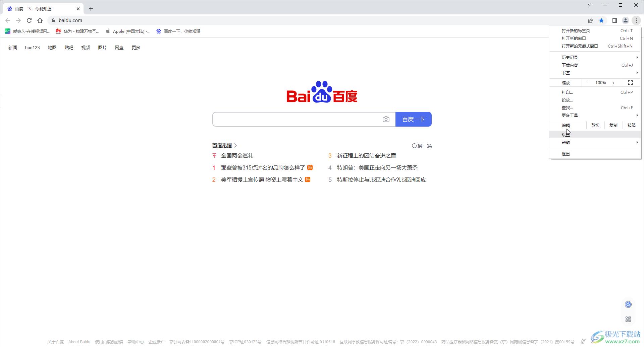The width and height of the screenshot is (644, 347).
Task: Click 粘贴 in the edit row
Action: [632, 125]
